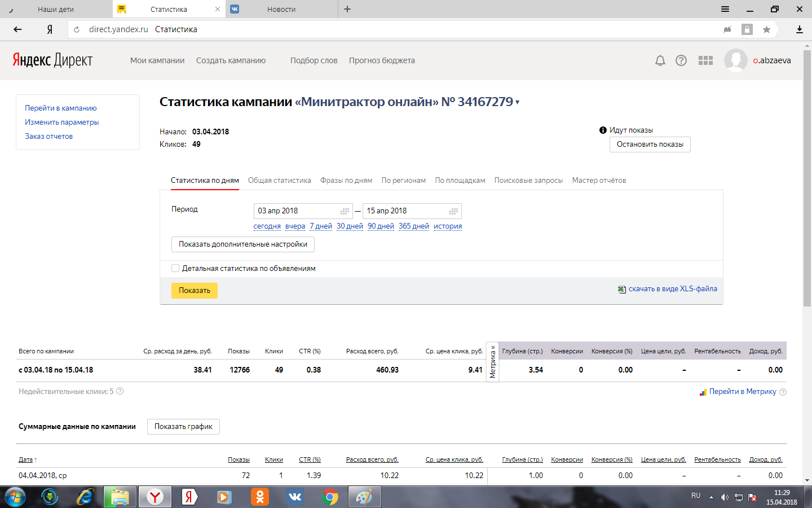Open calendar picker for start date field
This screenshot has height=508, width=812.
[x=345, y=211]
